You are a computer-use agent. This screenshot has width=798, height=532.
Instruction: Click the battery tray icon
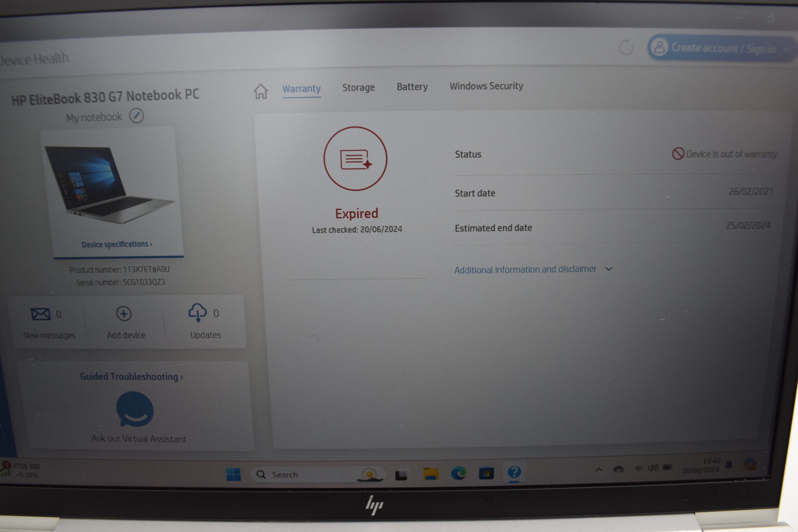(x=667, y=468)
